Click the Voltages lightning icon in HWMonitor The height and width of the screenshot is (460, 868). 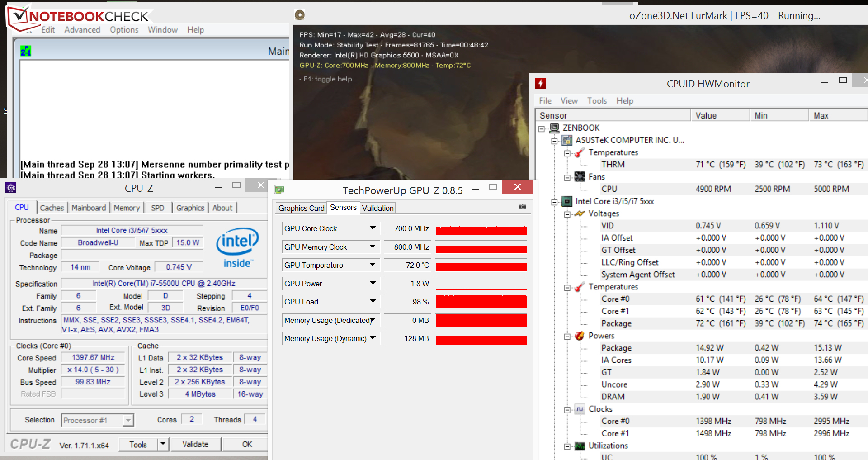[580, 213]
